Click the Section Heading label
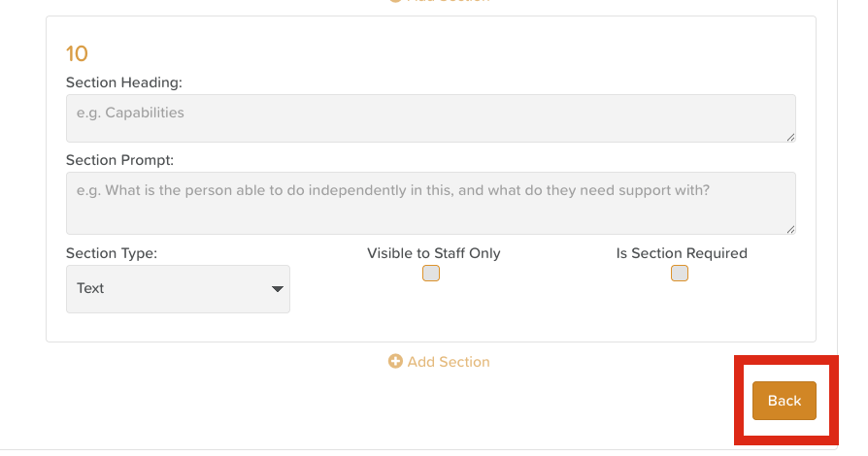This screenshot has width=868, height=456. 123,83
